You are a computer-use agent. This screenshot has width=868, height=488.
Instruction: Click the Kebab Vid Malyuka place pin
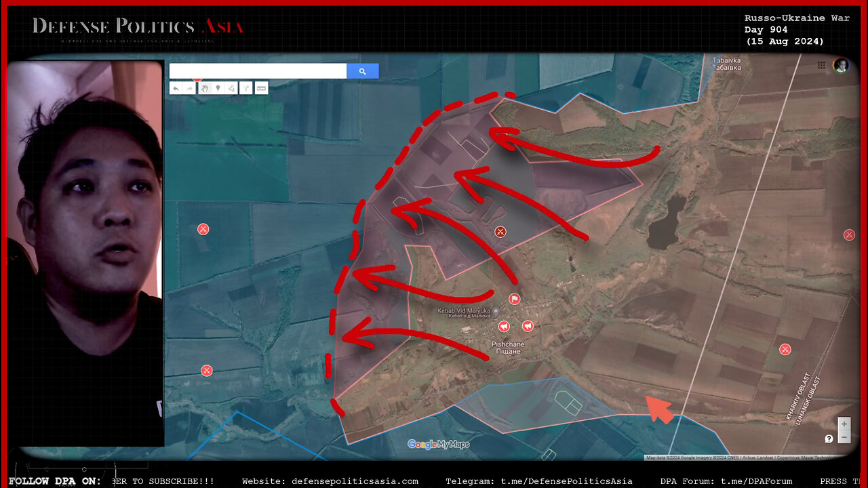tap(496, 311)
